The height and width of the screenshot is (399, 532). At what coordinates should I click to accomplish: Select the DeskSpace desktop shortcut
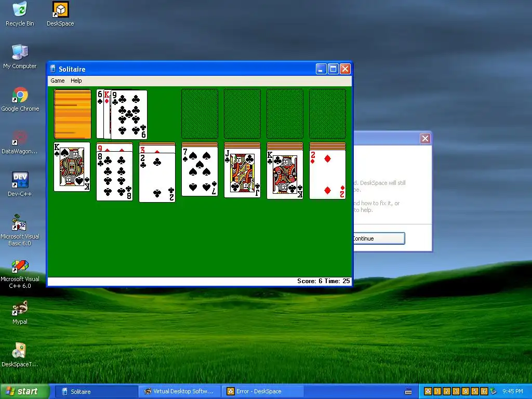coord(60,14)
